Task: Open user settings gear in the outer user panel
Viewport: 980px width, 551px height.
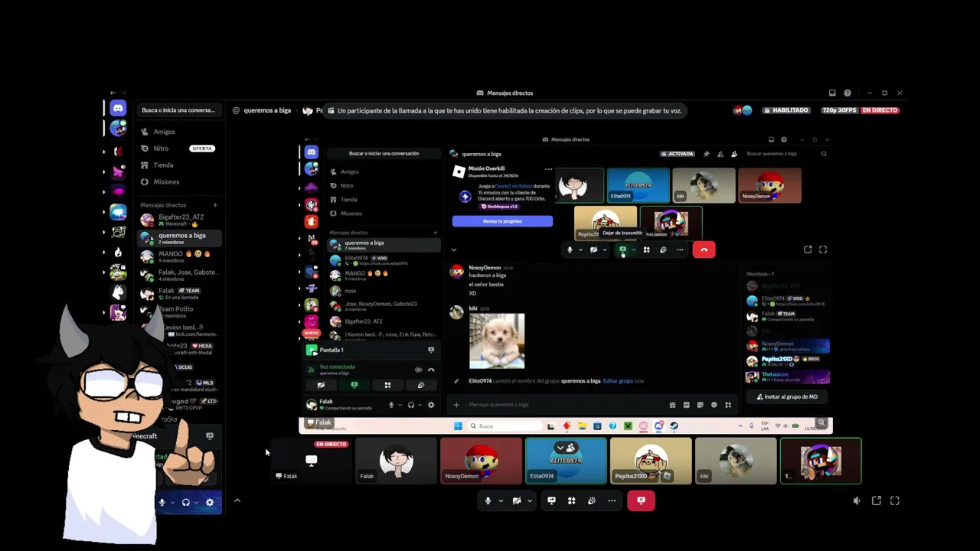Action: coord(210,503)
